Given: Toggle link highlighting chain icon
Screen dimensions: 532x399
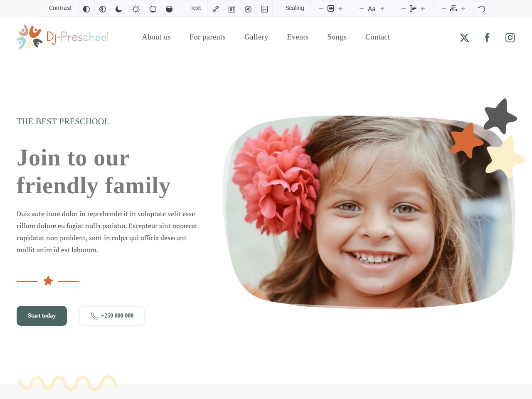Looking at the screenshot, I should tap(216, 9).
